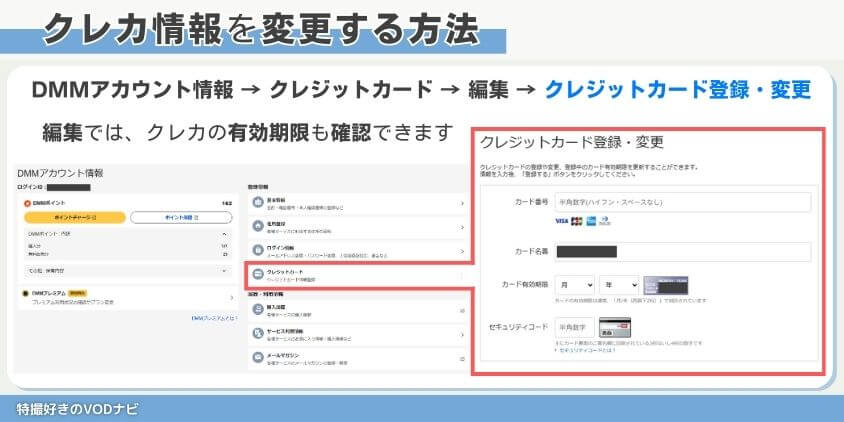Open the 月 expiry month dropdown
The image size is (844, 422).
[x=575, y=285]
